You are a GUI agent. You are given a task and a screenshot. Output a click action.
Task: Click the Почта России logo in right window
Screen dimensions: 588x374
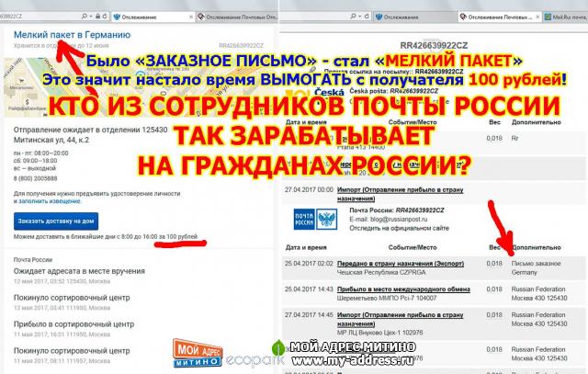pyautogui.click(x=315, y=219)
